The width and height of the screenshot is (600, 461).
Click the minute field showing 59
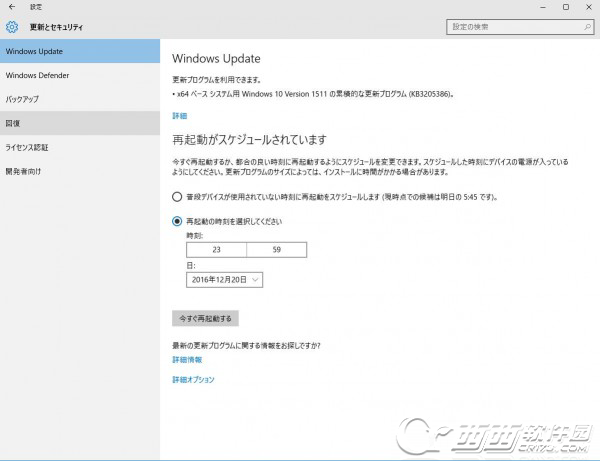coord(277,250)
